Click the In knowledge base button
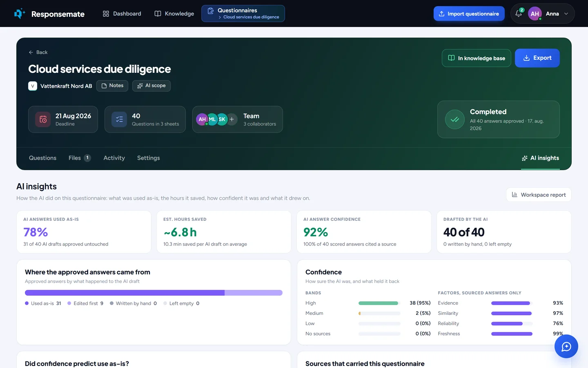 pos(477,58)
